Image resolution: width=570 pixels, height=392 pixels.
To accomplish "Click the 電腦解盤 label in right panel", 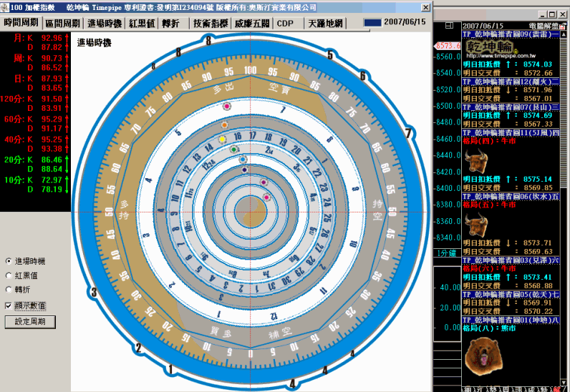I will (544, 26).
